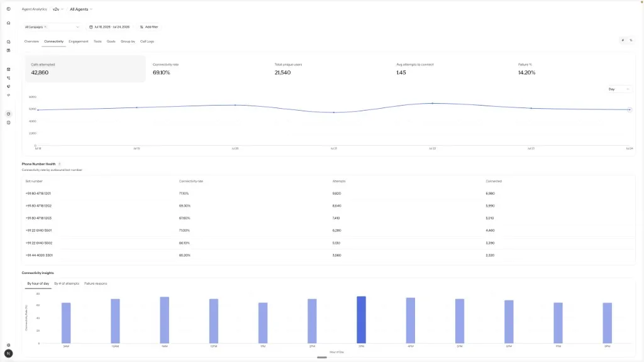This screenshot has height=362, width=644.
Task: Open the Call Logs tab
Action: click(147, 41)
